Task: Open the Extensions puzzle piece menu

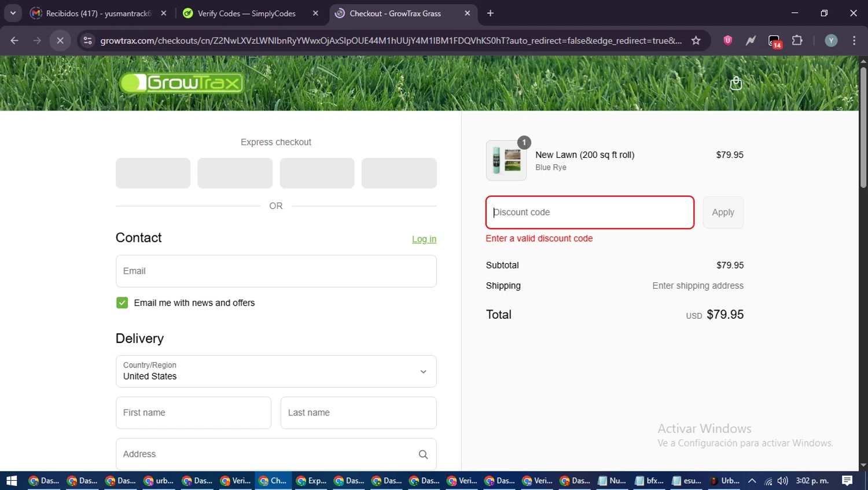Action: point(797,40)
